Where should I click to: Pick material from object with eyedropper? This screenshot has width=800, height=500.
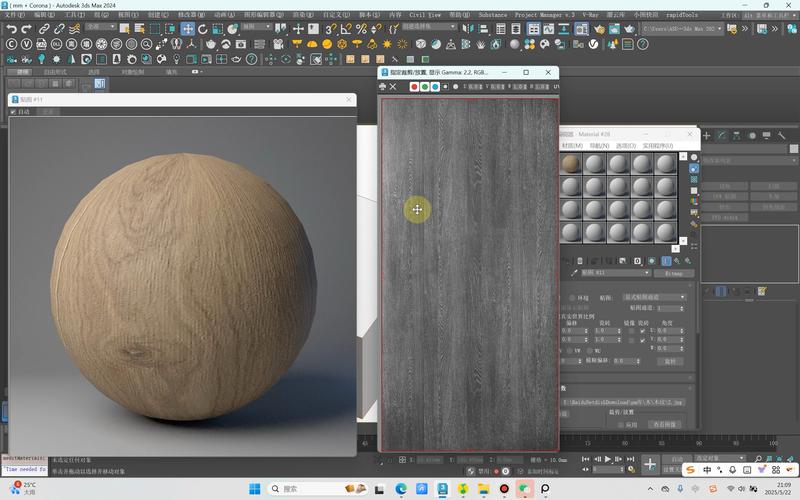click(x=574, y=273)
